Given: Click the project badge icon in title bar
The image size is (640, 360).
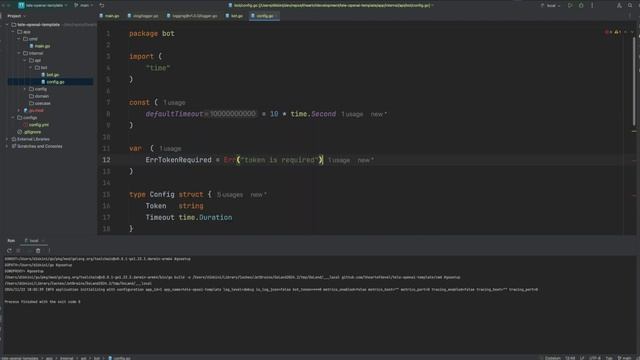Looking at the screenshot, I should tap(21, 5).
